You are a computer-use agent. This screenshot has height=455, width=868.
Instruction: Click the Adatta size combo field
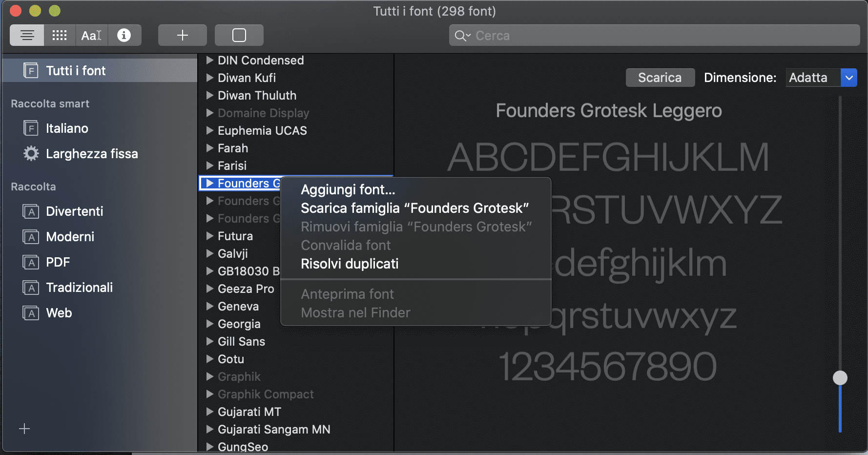(813, 78)
